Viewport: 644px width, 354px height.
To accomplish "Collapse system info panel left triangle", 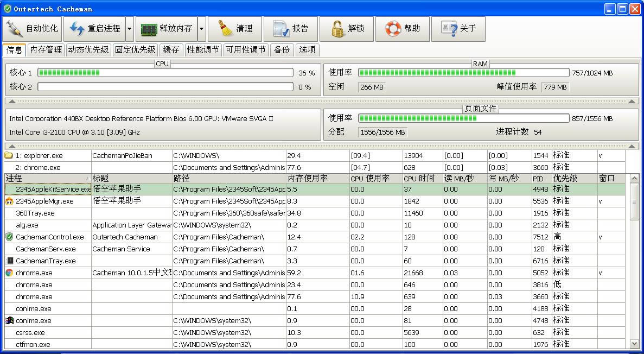I will (12, 146).
